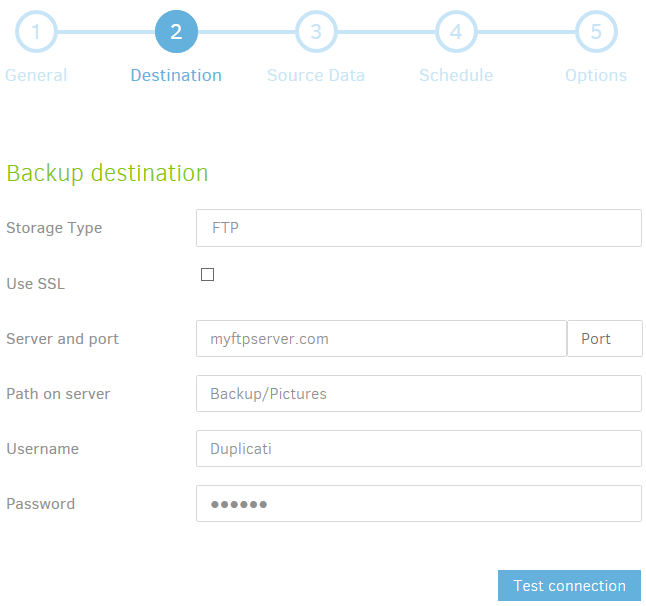Select the step 4 circle
This screenshot has height=606, width=646.
pyautogui.click(x=456, y=32)
